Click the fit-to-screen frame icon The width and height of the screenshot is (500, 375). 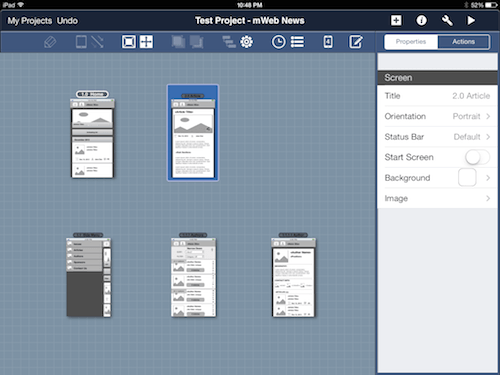point(129,42)
